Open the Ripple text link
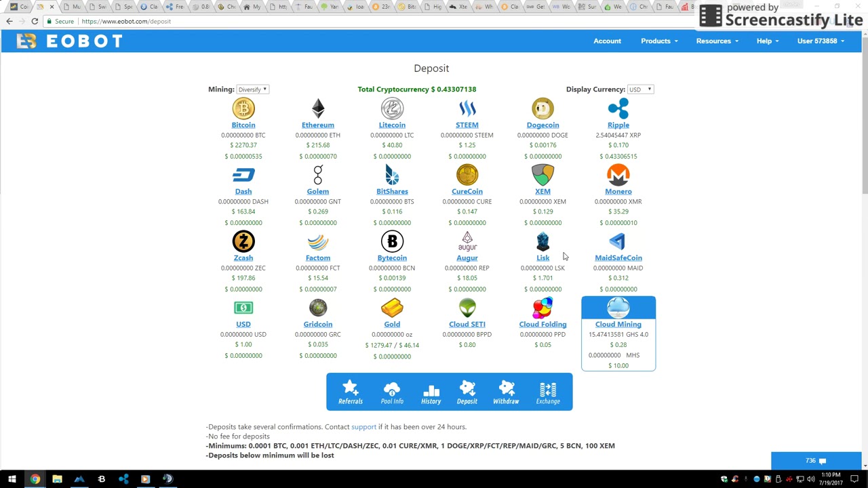868x488 pixels. pos(618,125)
